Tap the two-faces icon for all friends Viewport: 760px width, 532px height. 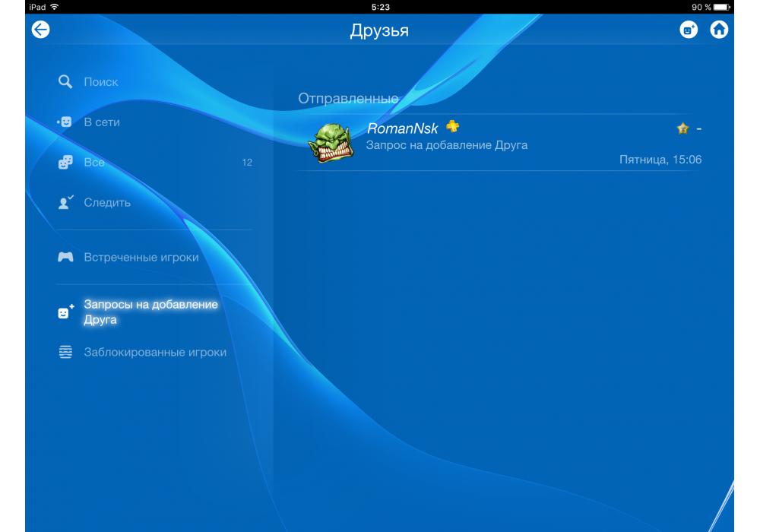65,163
